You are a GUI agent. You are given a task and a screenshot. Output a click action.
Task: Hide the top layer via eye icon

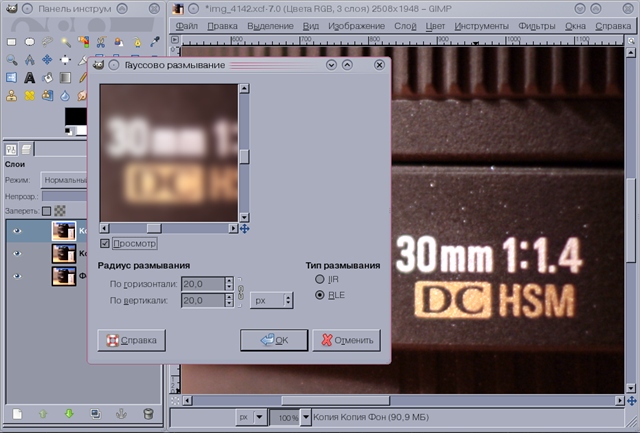click(16, 230)
